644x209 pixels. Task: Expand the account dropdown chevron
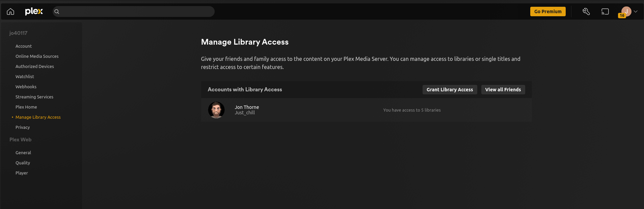click(x=636, y=11)
